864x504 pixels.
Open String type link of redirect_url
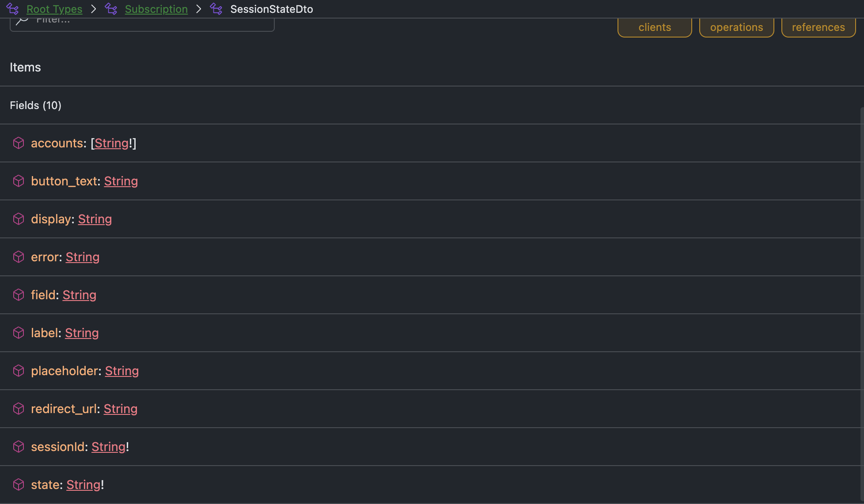(121, 409)
